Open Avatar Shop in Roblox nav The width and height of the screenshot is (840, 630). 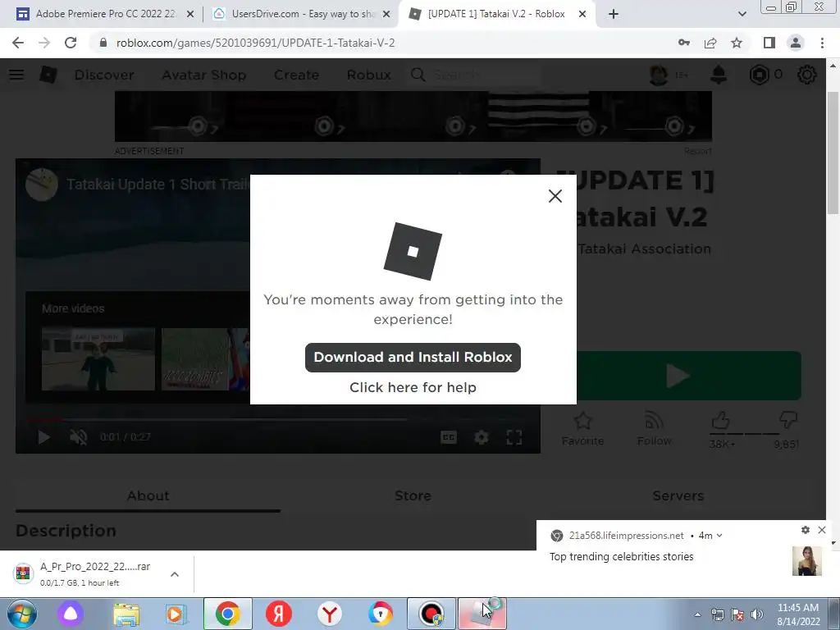204,75
